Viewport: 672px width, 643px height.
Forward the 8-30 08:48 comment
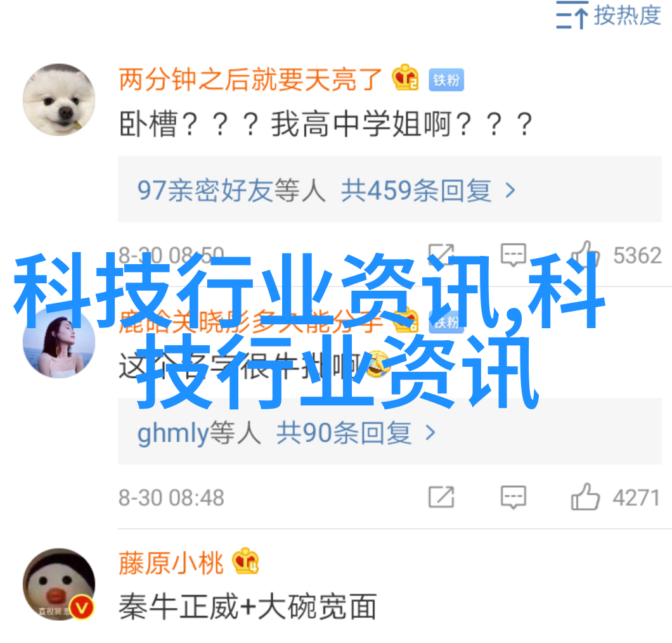click(441, 497)
